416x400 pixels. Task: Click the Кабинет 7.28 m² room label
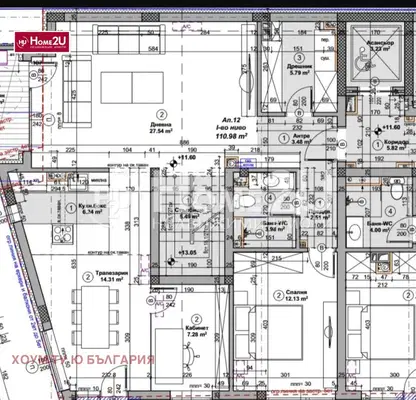[x=197, y=331]
